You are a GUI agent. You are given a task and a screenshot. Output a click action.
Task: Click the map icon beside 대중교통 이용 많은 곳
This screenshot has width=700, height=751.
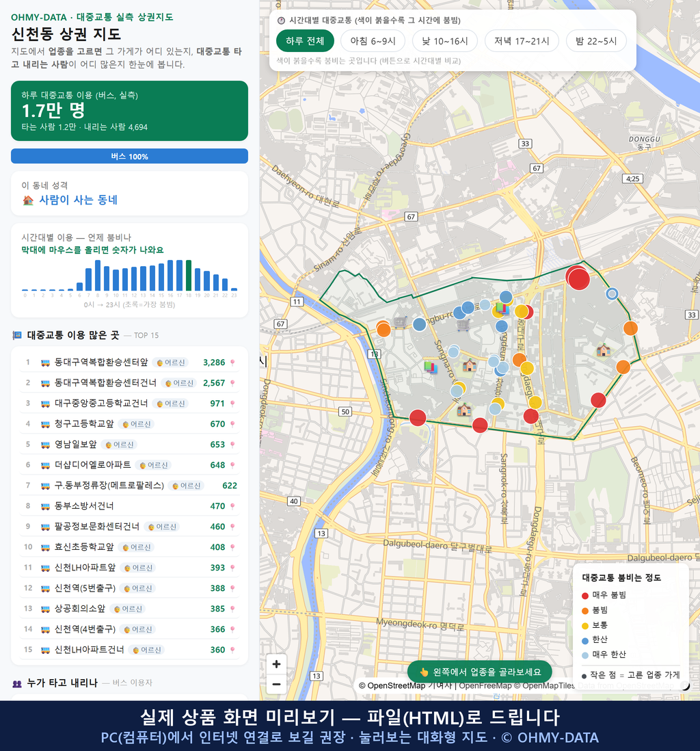tap(17, 335)
